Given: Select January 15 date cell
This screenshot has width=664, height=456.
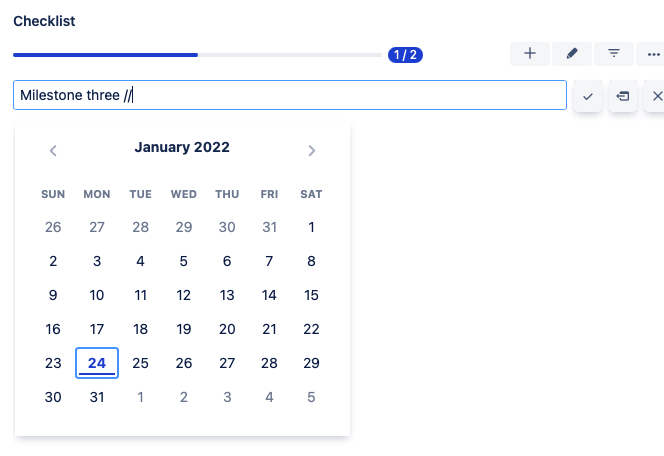Looking at the screenshot, I should [311, 295].
